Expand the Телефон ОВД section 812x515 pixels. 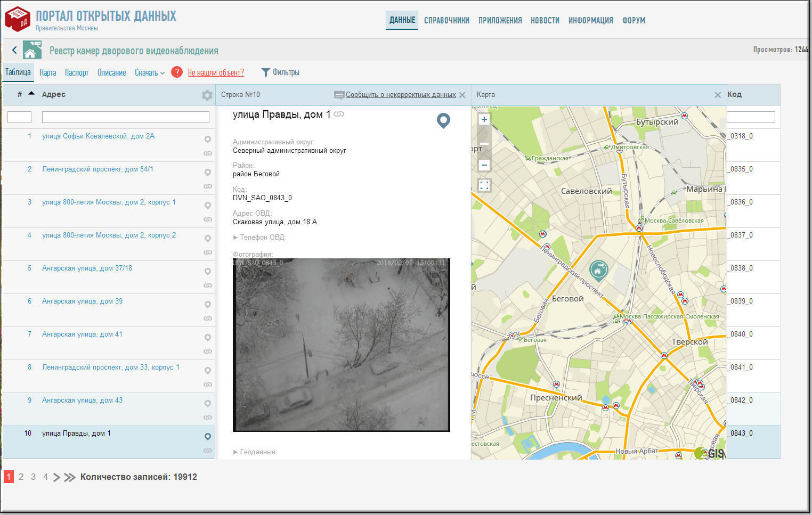tap(259, 237)
